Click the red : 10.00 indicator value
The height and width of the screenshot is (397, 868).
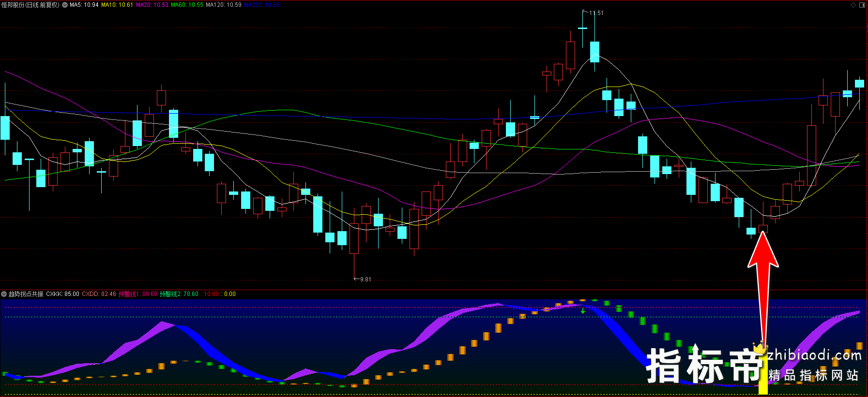[210, 294]
